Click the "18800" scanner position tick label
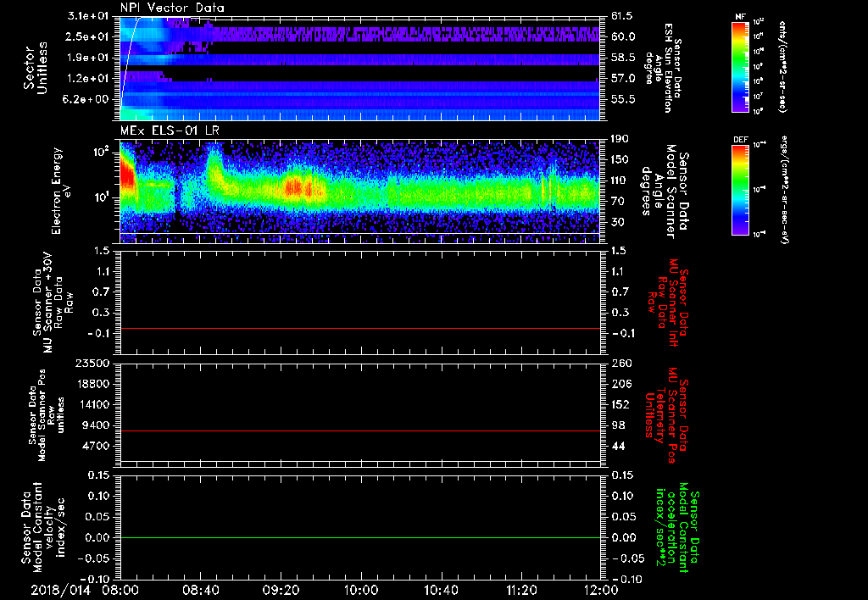The height and width of the screenshot is (600, 868). coord(92,384)
